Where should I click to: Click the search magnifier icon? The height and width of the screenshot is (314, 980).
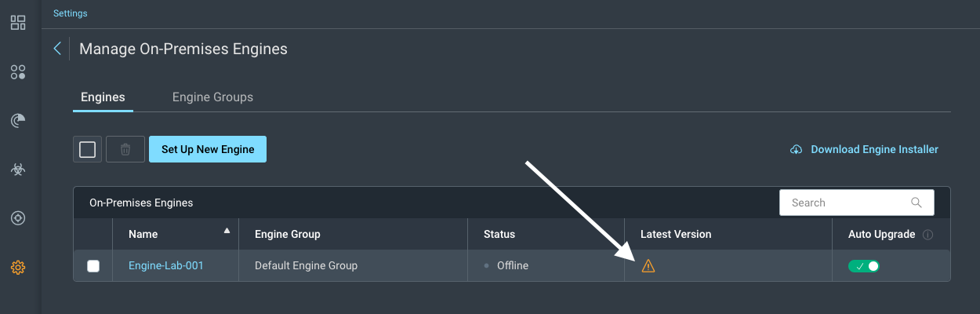click(x=916, y=203)
